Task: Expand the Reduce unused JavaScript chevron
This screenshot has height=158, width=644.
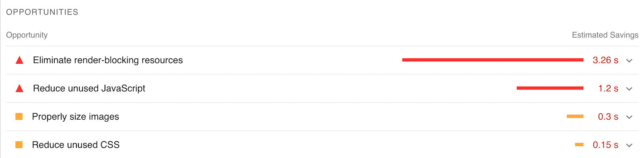Action: [630, 89]
